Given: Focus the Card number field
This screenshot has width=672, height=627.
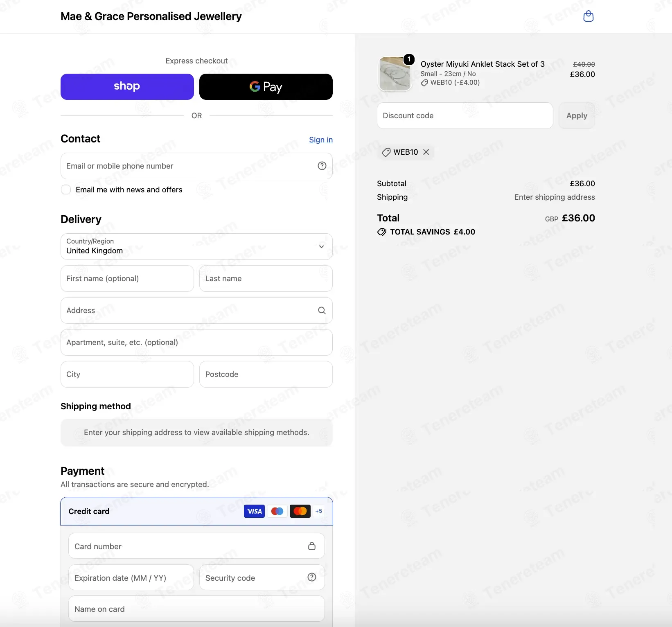Looking at the screenshot, I should click(x=196, y=546).
